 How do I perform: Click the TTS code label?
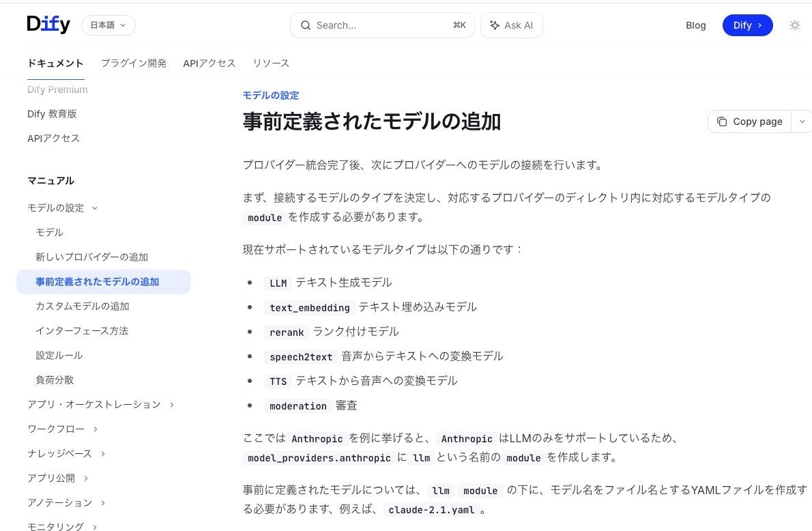(278, 382)
